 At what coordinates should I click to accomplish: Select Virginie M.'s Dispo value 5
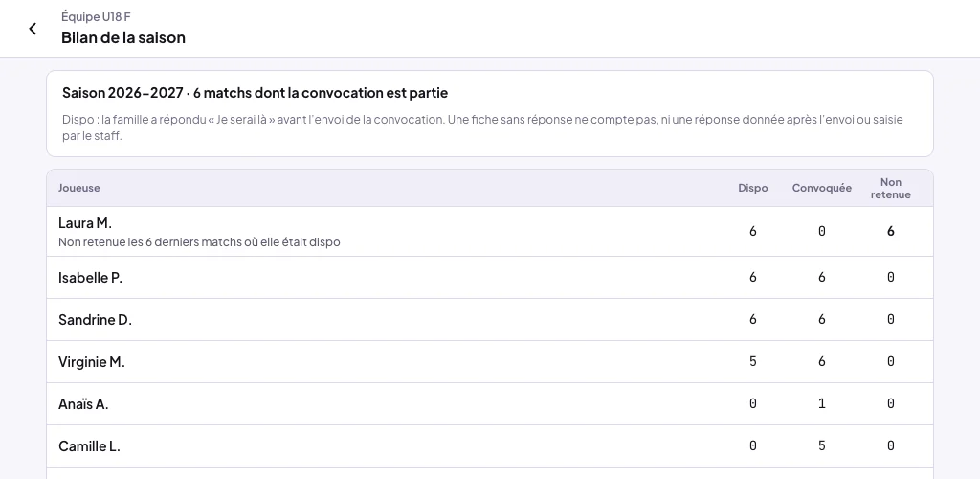coord(752,361)
